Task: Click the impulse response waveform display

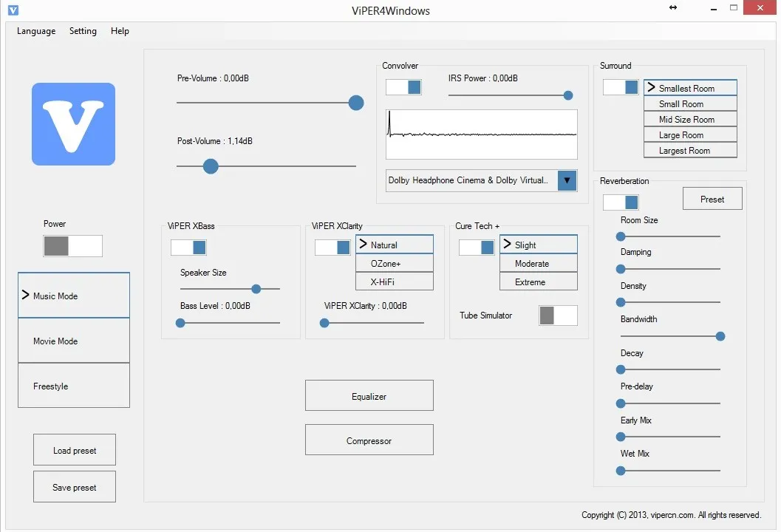Action: pos(481,134)
